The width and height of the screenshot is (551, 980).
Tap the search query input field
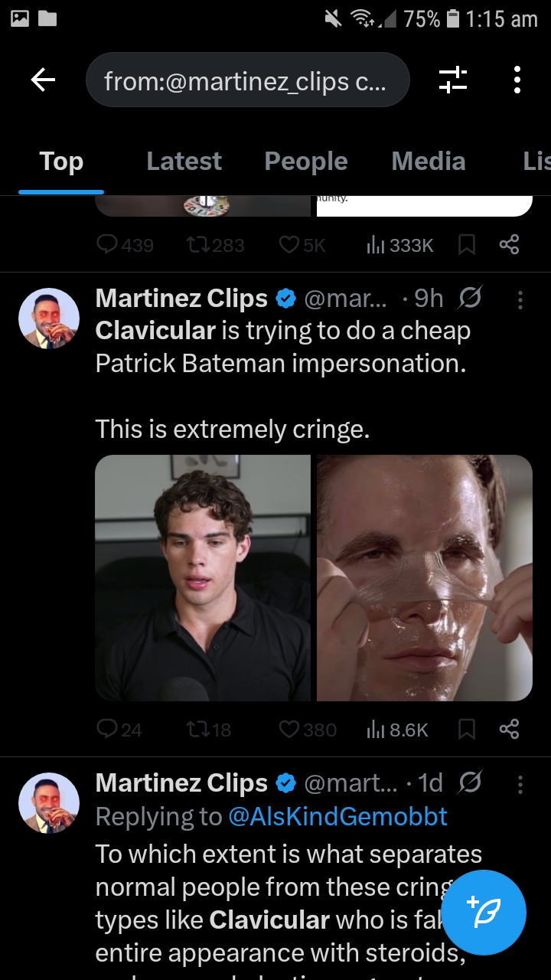click(247, 80)
